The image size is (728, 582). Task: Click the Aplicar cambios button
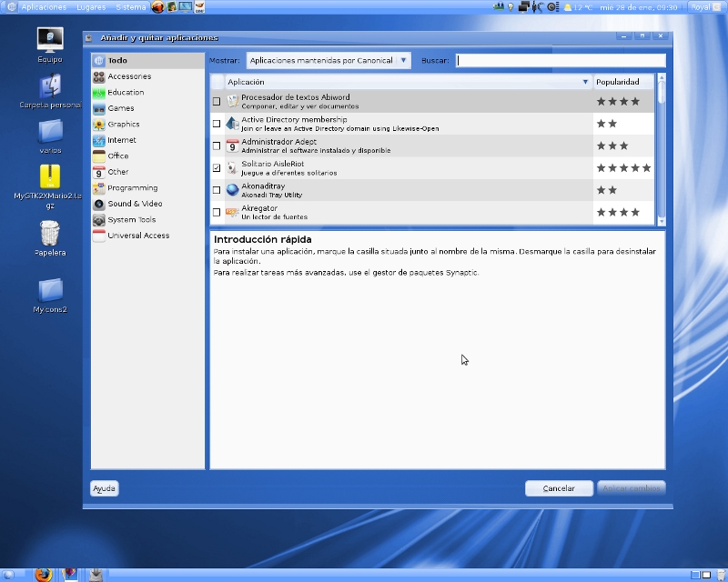coord(632,488)
